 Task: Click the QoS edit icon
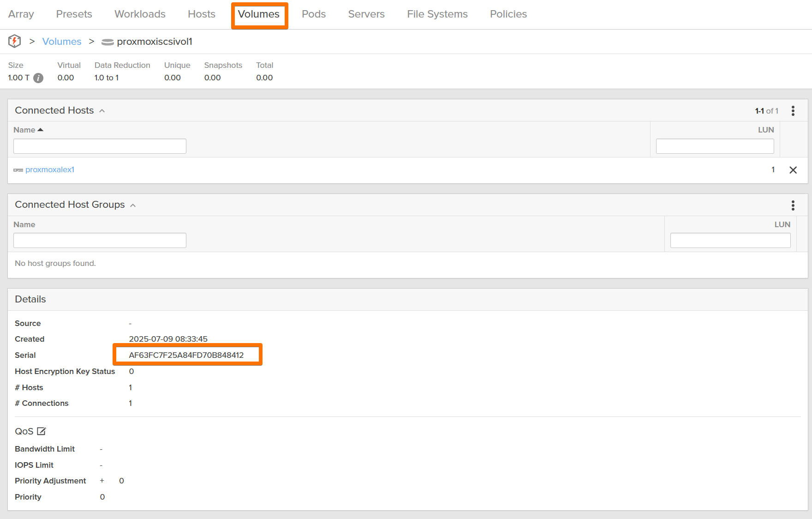click(x=42, y=431)
